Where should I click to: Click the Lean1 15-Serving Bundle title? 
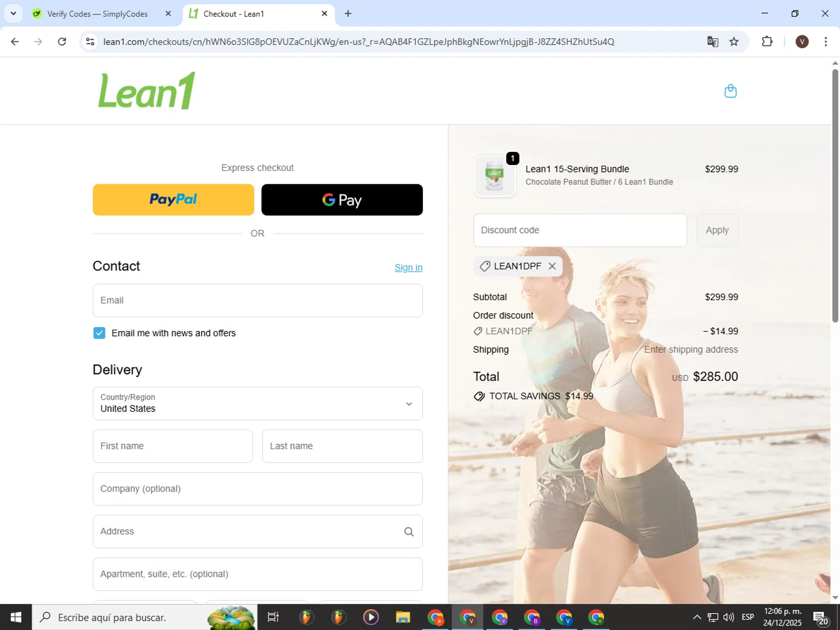(577, 169)
